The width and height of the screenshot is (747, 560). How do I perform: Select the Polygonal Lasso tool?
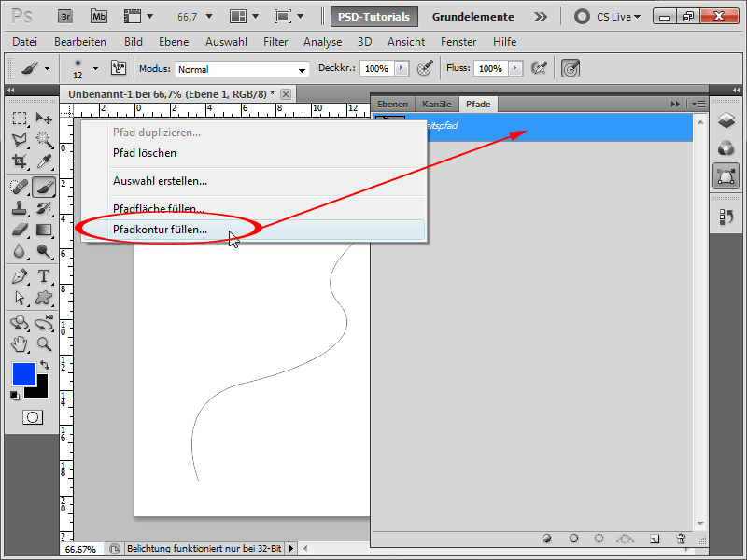[x=20, y=139]
